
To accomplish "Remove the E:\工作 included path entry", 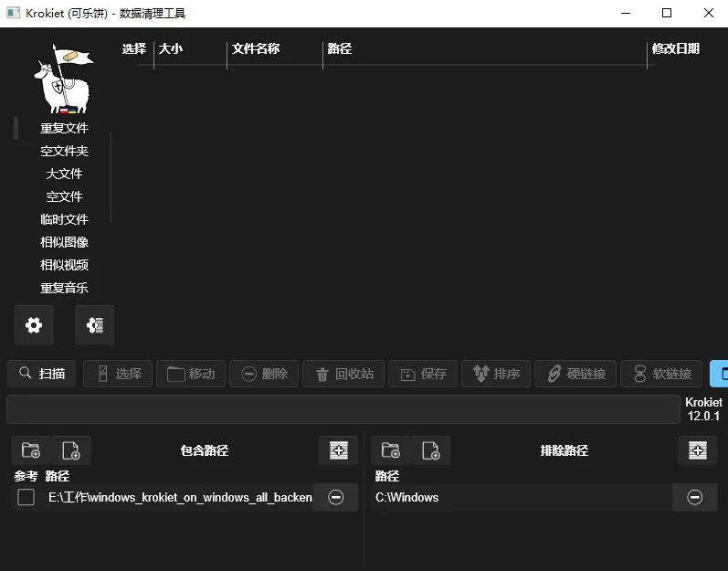I will pos(335,497).
